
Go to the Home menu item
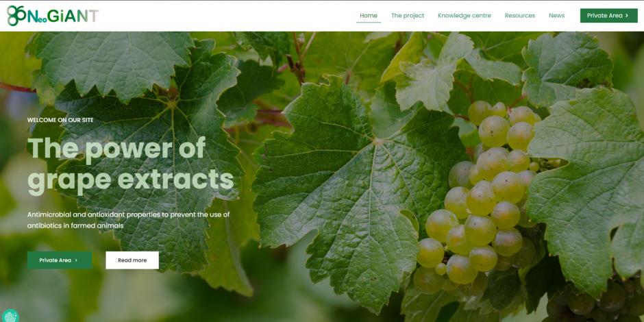point(369,16)
